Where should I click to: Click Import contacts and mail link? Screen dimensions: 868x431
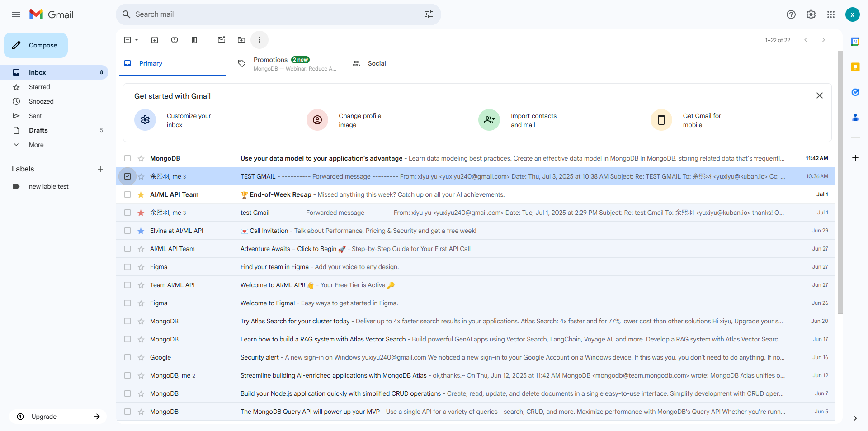[533, 120]
